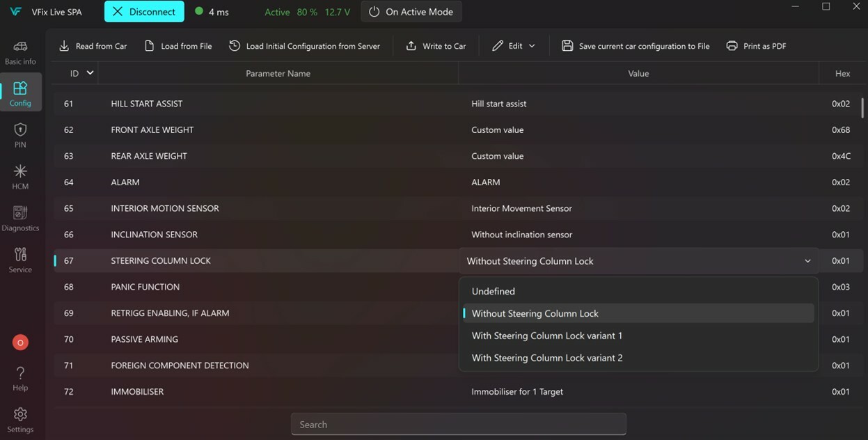
Task: Open the Basic info sidebar section
Action: tap(20, 53)
